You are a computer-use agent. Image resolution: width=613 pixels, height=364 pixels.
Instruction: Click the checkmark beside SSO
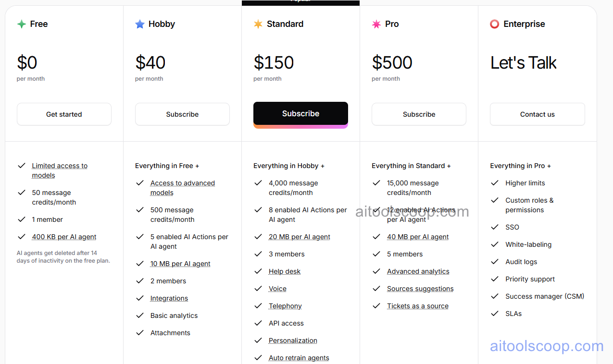click(495, 227)
